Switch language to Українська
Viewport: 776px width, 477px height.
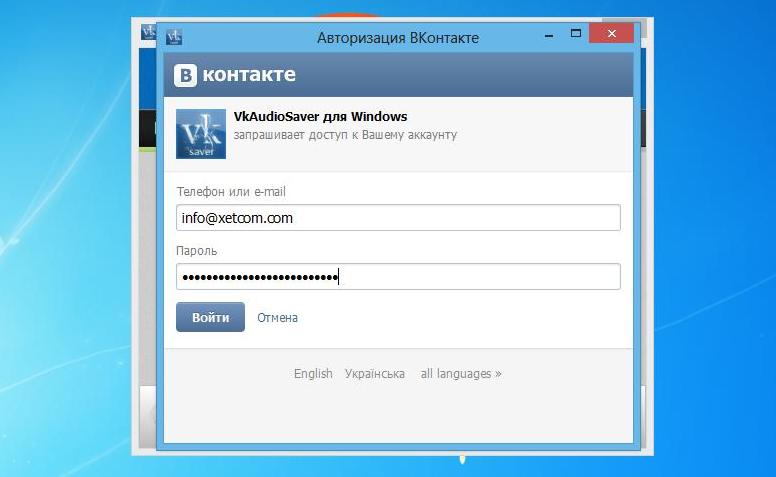pos(375,374)
